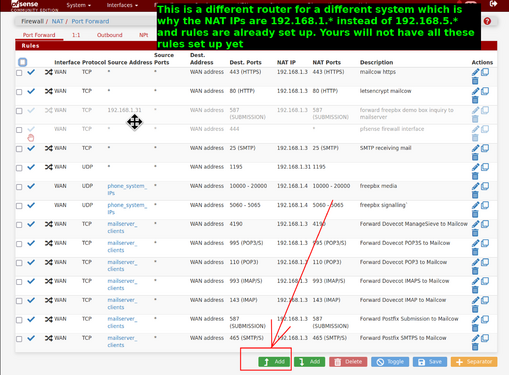Click the NAT breadcrumb link

pyautogui.click(x=57, y=21)
